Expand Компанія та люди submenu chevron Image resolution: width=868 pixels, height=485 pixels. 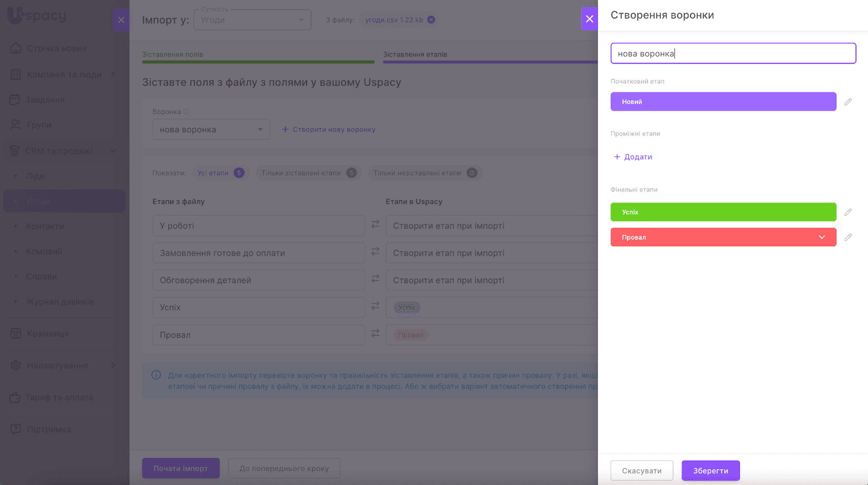point(113,74)
